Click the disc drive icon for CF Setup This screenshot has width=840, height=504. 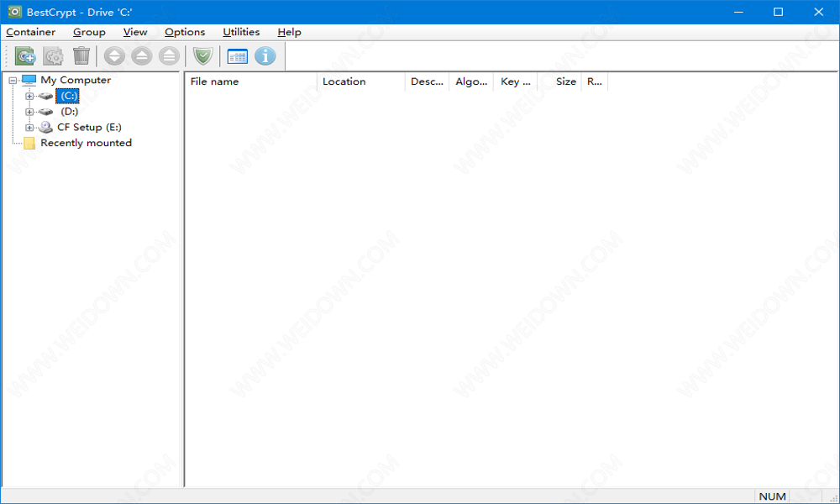[45, 128]
